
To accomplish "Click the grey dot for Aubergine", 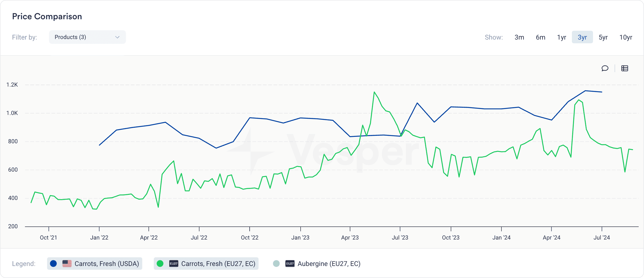I will coord(276,264).
